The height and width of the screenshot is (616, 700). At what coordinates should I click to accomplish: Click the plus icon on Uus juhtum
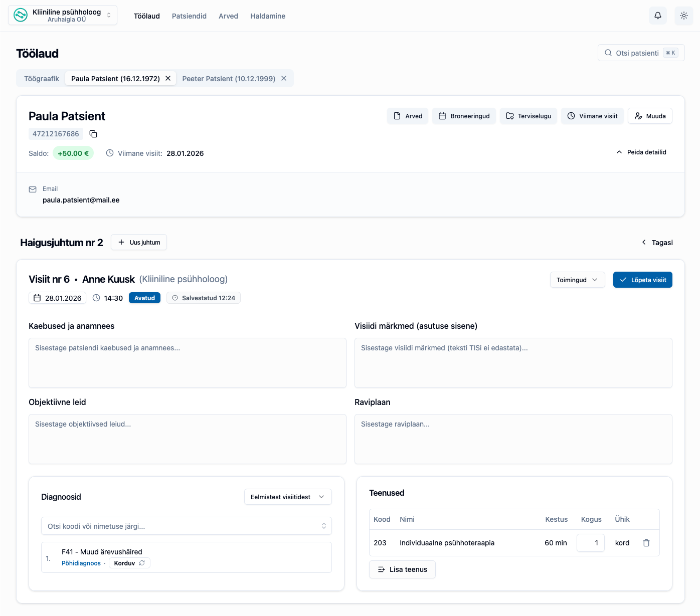121,242
